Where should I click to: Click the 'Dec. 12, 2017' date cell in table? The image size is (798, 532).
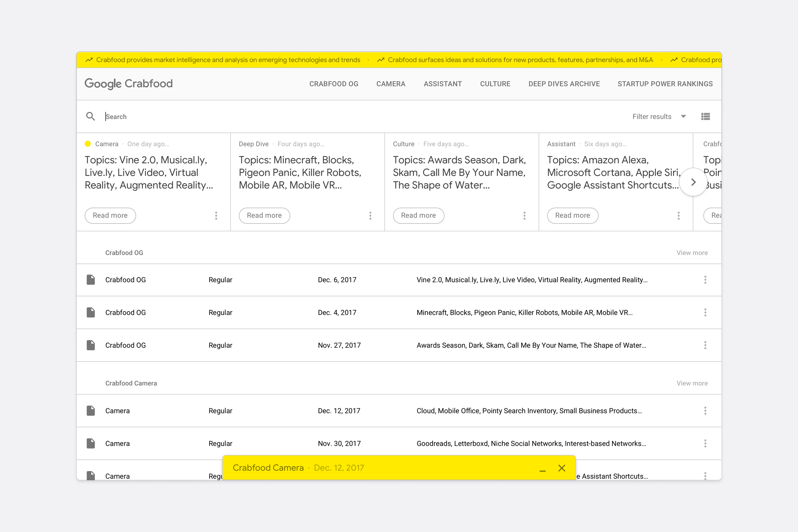[x=339, y=411]
